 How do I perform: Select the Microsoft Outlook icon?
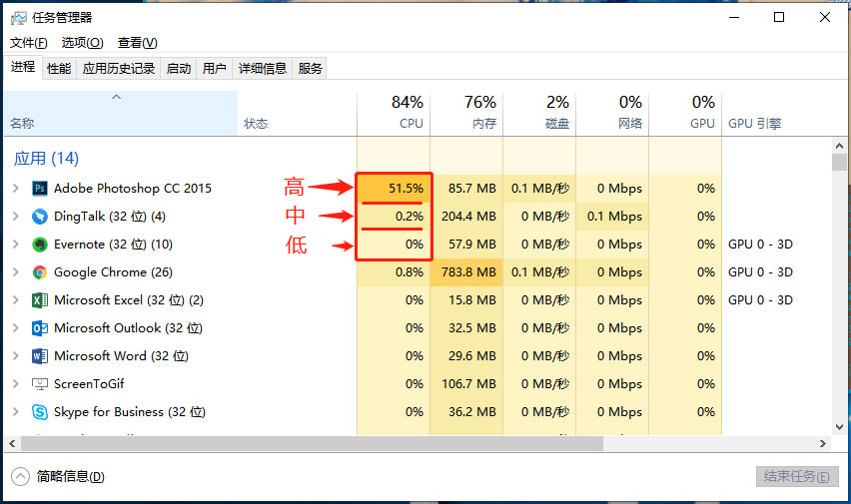(40, 327)
